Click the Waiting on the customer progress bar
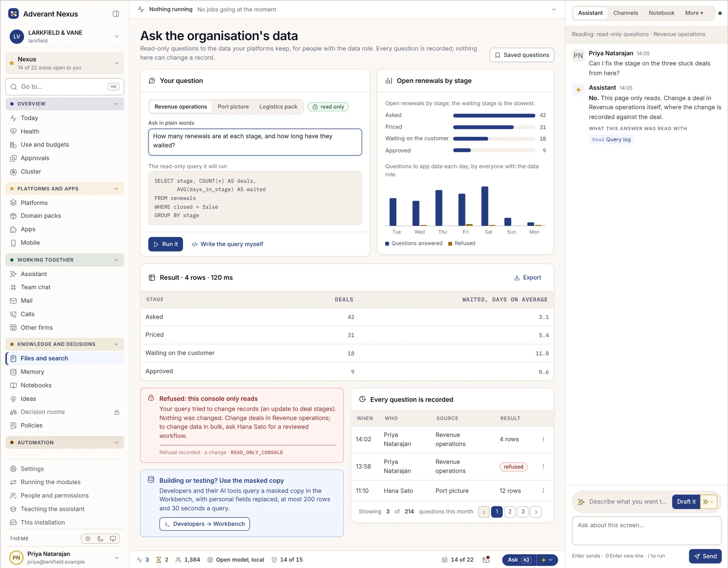 tap(494, 139)
